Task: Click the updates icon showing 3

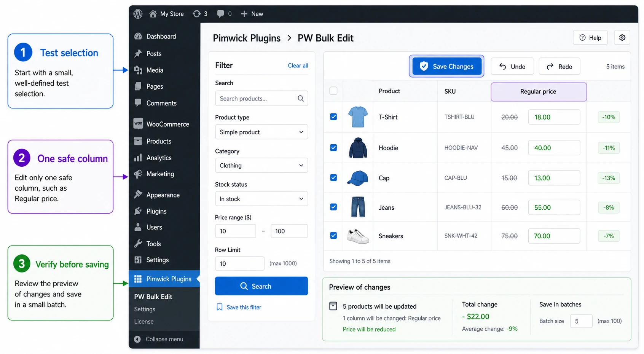Action: point(196,14)
